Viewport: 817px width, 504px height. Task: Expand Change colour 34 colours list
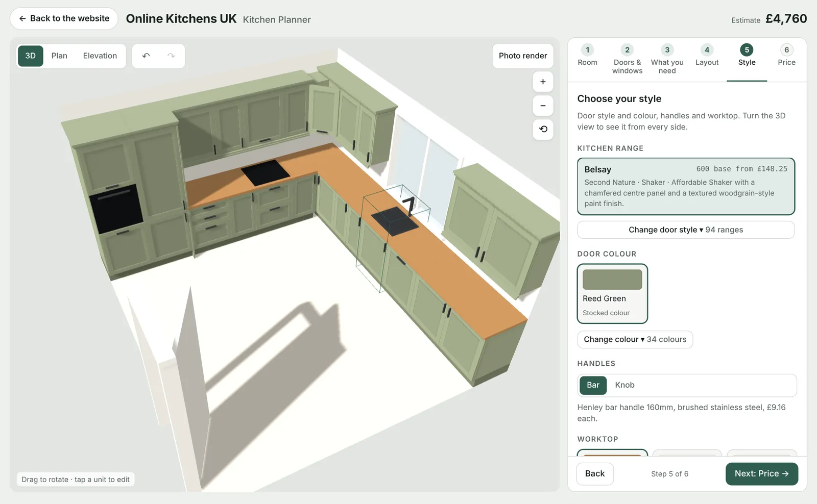click(x=635, y=339)
